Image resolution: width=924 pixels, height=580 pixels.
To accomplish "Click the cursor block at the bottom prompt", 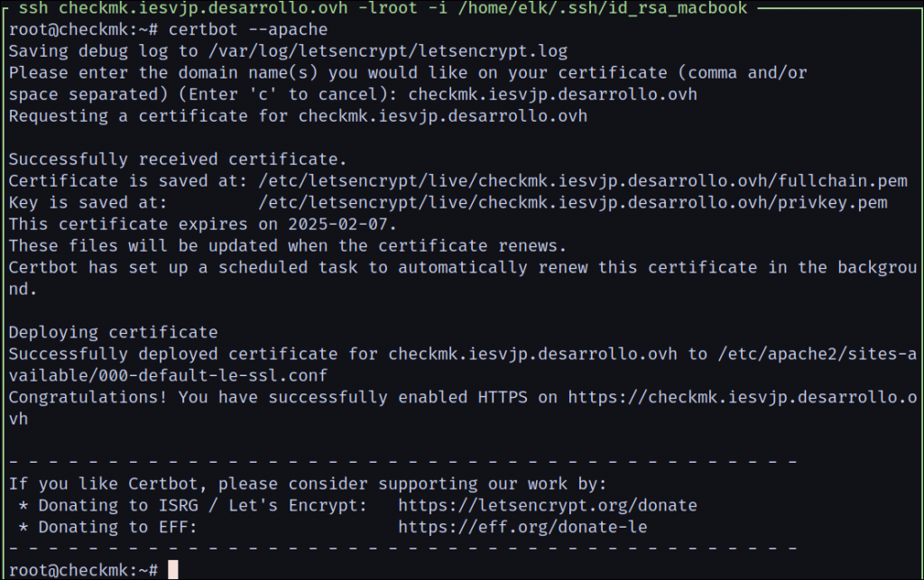I will [173, 570].
